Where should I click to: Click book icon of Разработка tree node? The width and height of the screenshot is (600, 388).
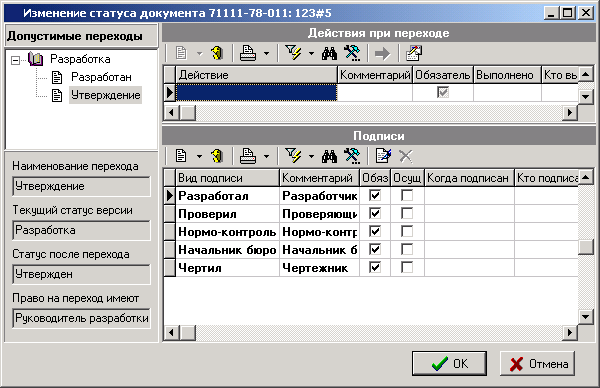pyautogui.click(x=36, y=59)
